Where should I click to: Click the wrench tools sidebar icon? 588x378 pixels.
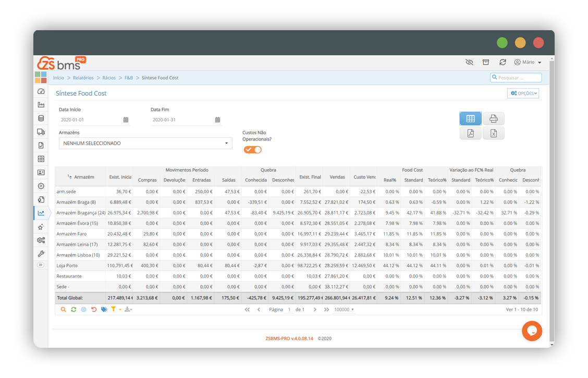tap(41, 254)
